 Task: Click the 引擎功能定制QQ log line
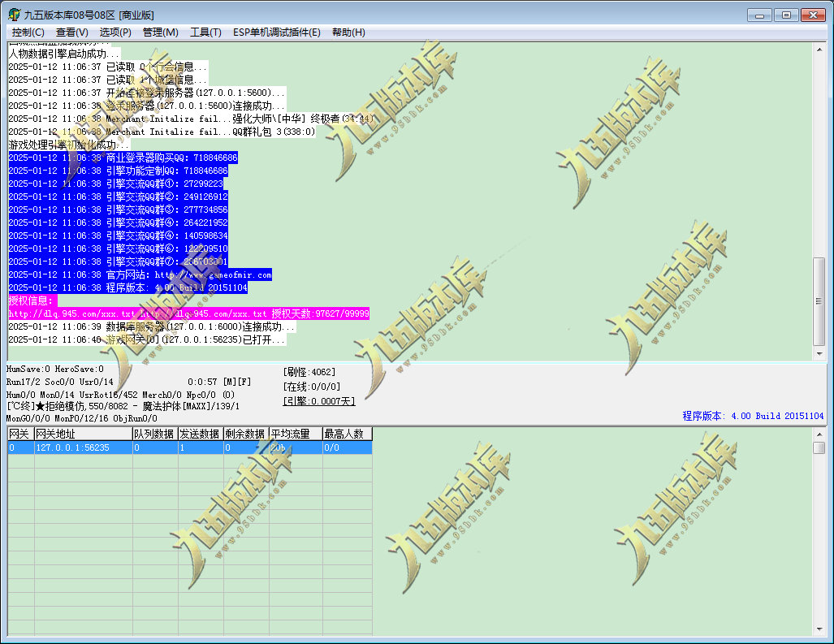119,171
